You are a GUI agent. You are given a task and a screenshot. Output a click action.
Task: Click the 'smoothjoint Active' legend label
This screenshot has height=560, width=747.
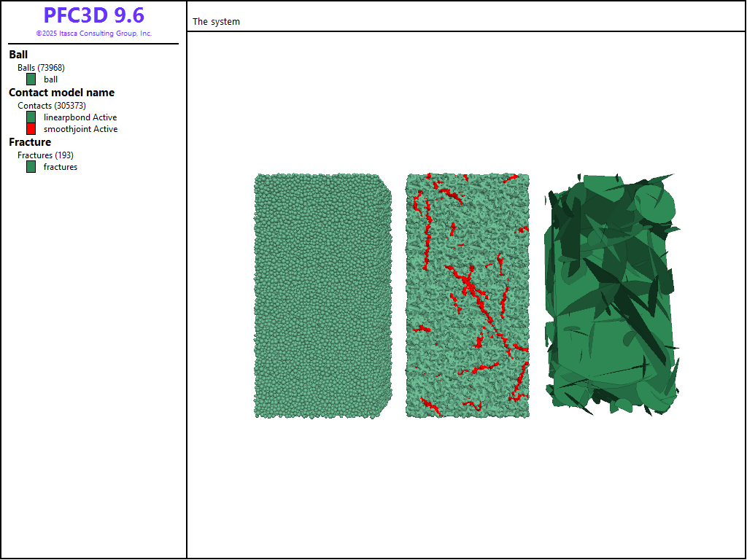(80, 129)
